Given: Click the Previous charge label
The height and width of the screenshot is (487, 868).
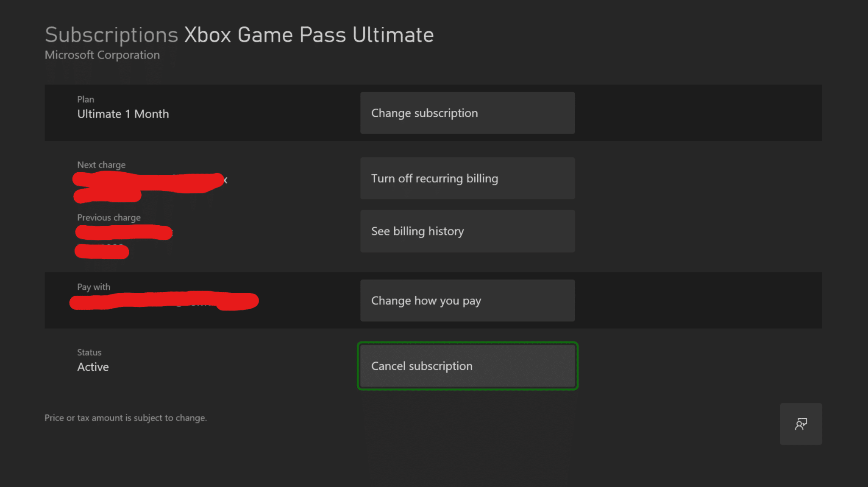Looking at the screenshot, I should point(109,218).
